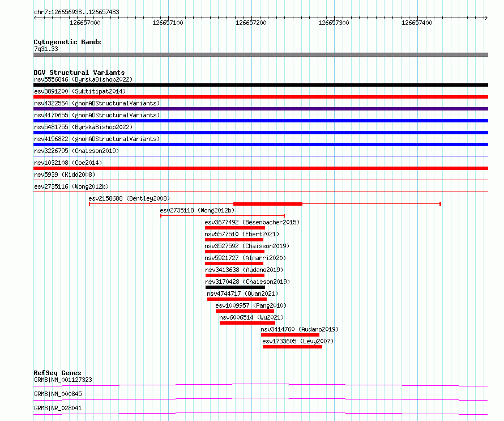Open GRM8|NM_001127323 gene label
This screenshot has width=504, height=421.
pyautogui.click(x=63, y=380)
